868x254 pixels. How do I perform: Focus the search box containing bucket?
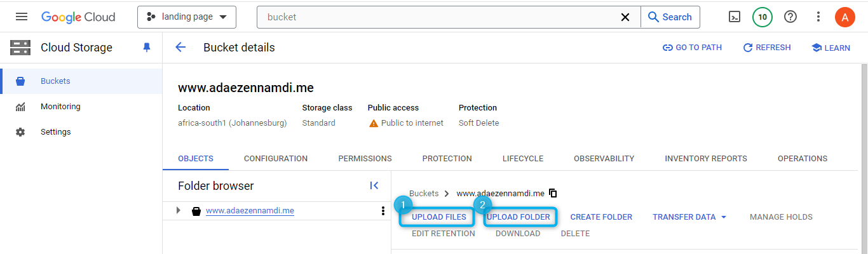438,17
